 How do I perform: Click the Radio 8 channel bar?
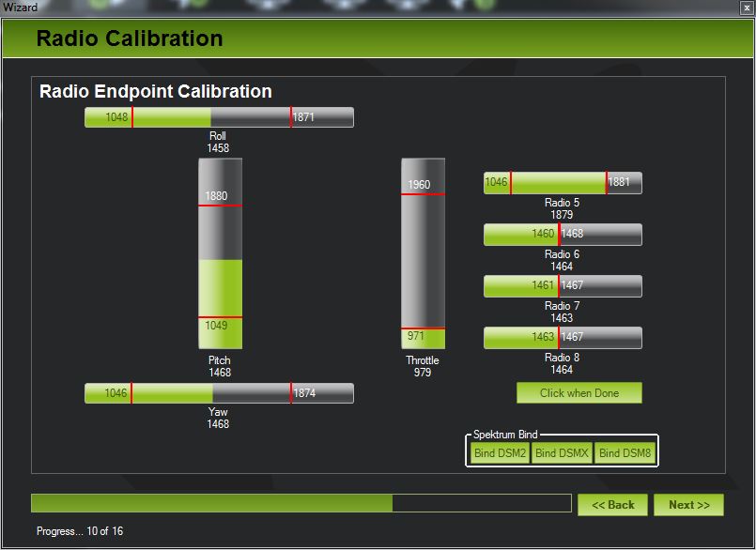coord(563,338)
